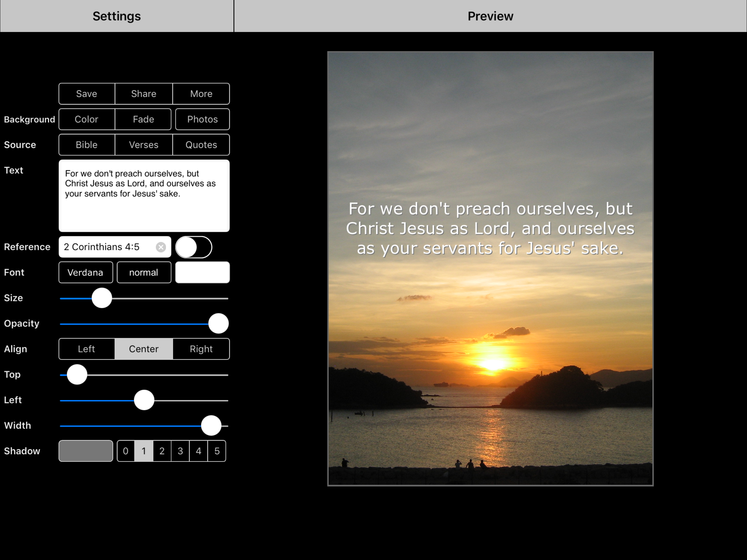Choose Quotes as the text source
Viewport: 747px width, 560px height.
pyautogui.click(x=201, y=145)
